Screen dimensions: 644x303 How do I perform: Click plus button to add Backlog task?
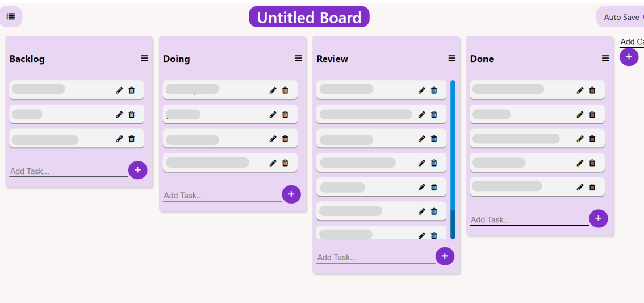coord(137,170)
